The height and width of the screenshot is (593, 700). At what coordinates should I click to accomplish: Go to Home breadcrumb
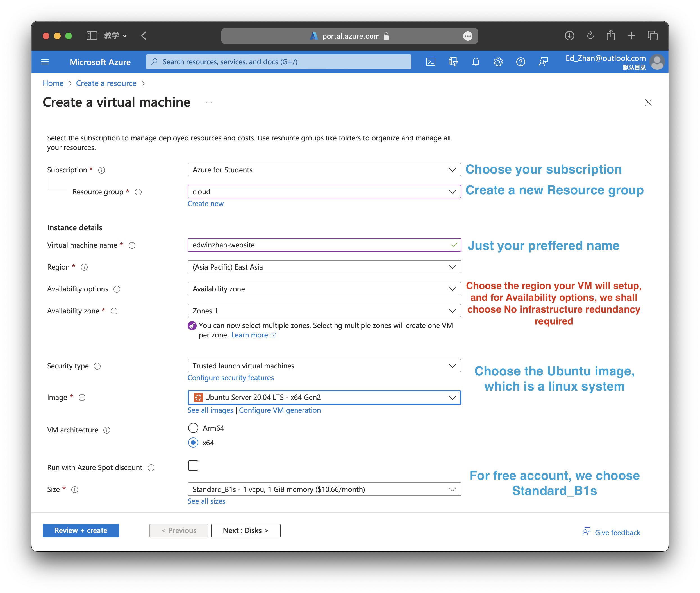point(53,83)
